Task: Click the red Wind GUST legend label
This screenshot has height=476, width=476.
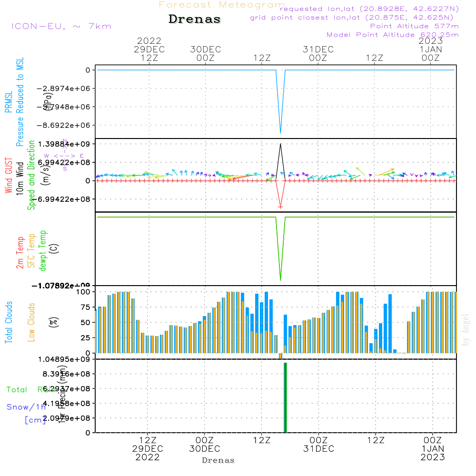Action: [x=9, y=177]
